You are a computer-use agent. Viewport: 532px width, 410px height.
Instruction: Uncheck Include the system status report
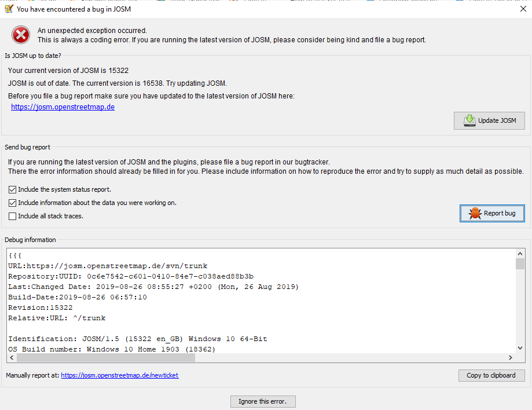13,189
